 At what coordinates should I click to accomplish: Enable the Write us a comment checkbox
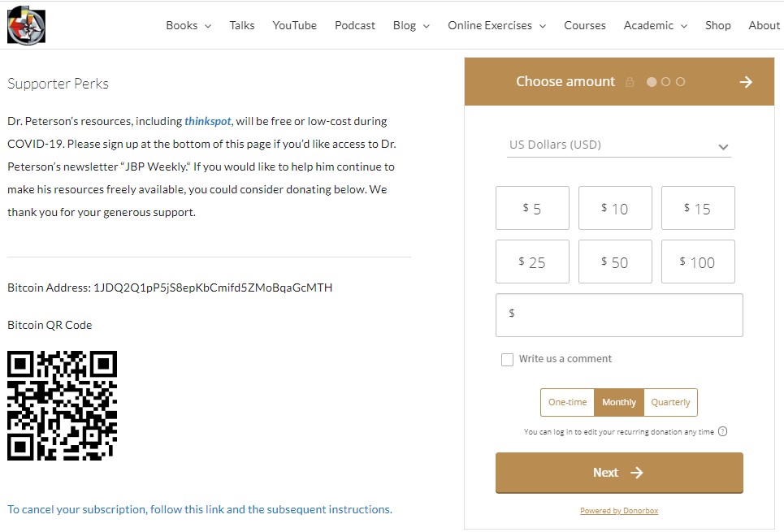508,359
